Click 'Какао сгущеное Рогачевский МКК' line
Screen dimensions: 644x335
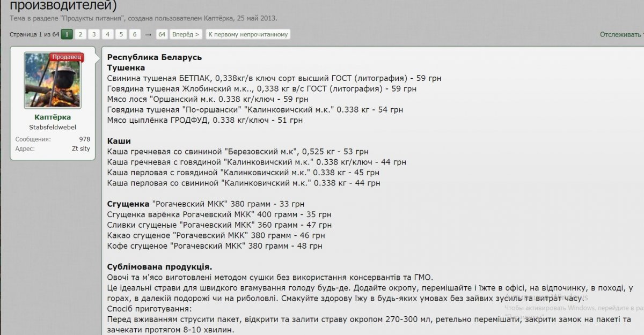(x=216, y=235)
